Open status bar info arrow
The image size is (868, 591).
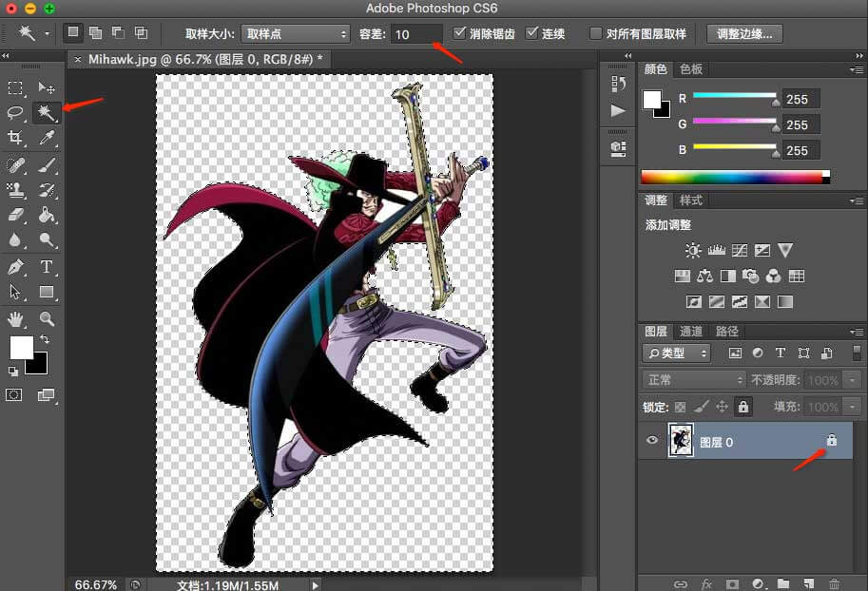tap(315, 585)
